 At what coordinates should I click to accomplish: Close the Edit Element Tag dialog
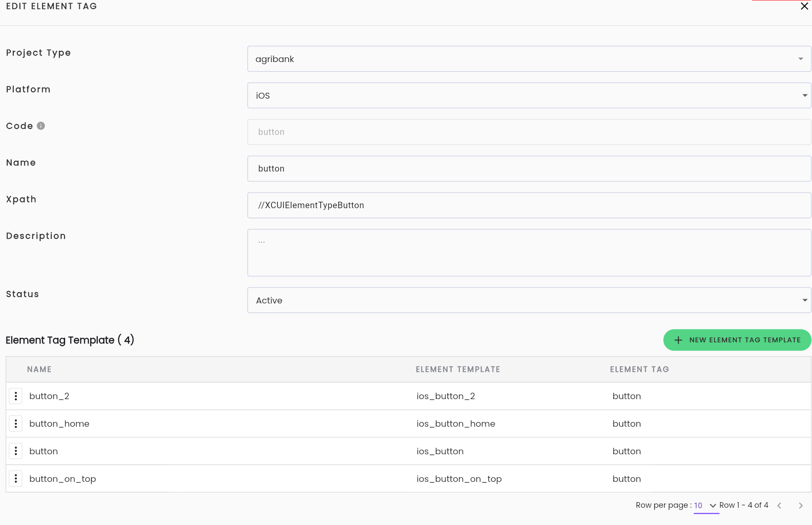(804, 6)
